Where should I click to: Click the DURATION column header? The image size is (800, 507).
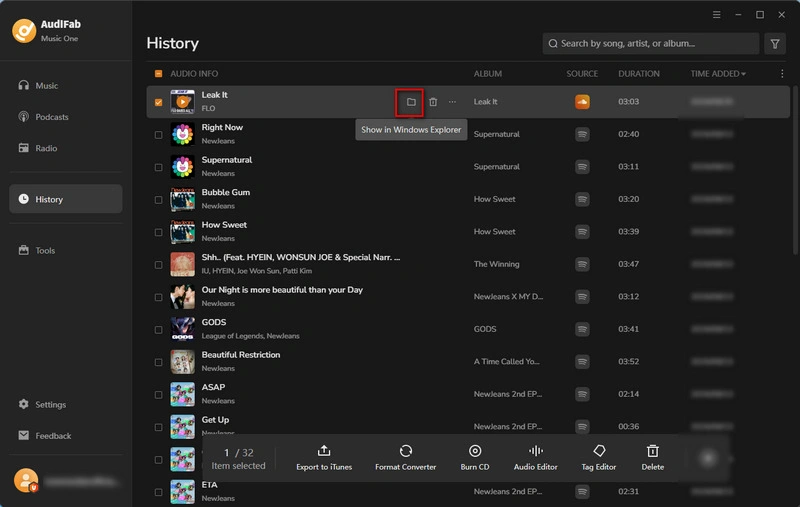(639, 74)
